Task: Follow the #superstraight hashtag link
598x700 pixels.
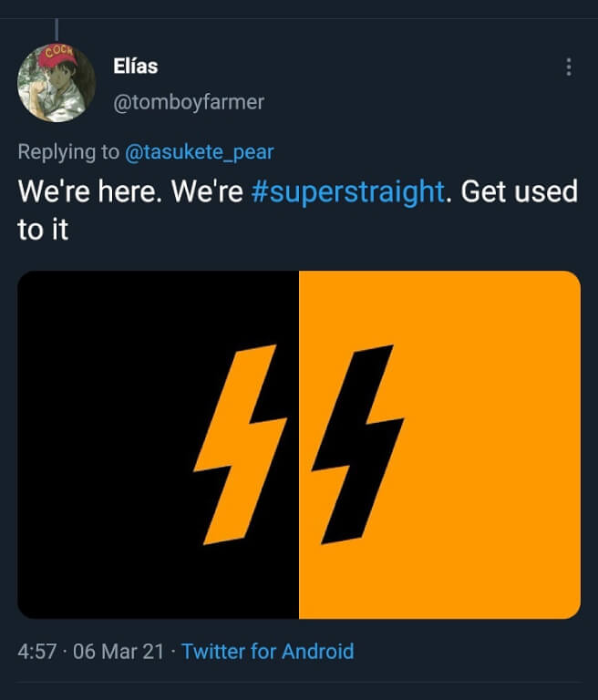Action: 348,192
